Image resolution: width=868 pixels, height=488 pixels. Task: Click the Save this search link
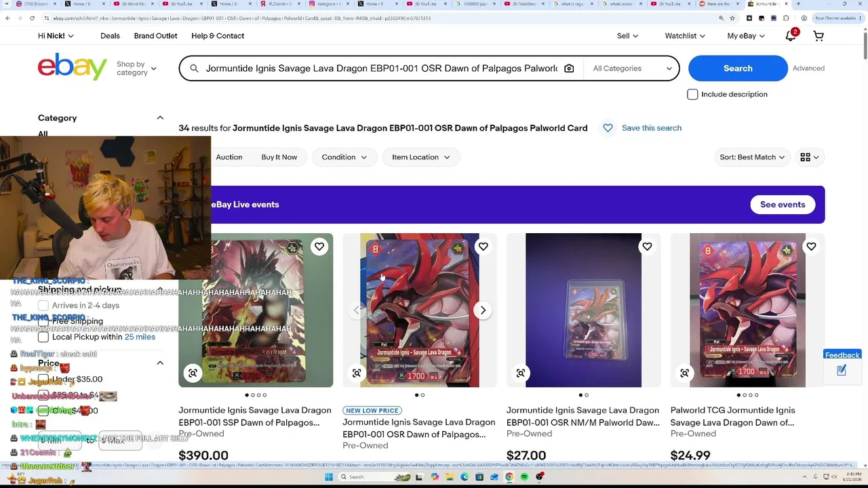tap(652, 128)
